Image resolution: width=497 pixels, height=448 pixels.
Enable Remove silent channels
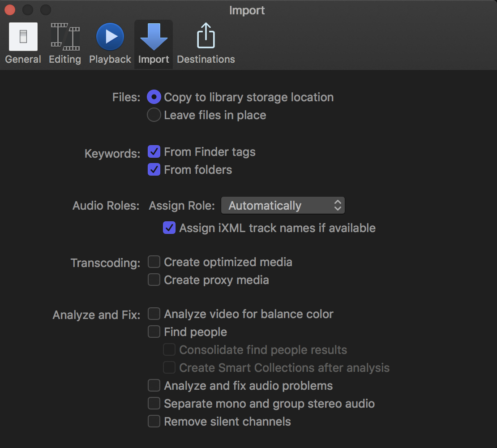154,422
